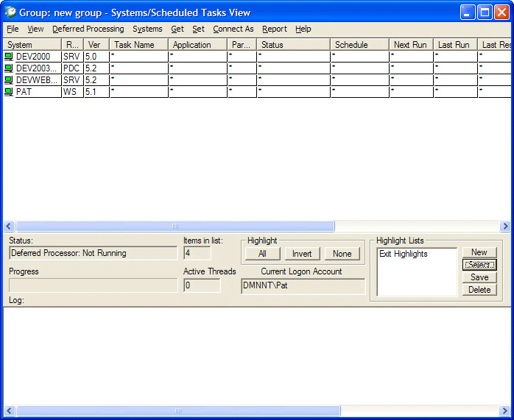Open the Deferred Processing menu

coord(88,29)
